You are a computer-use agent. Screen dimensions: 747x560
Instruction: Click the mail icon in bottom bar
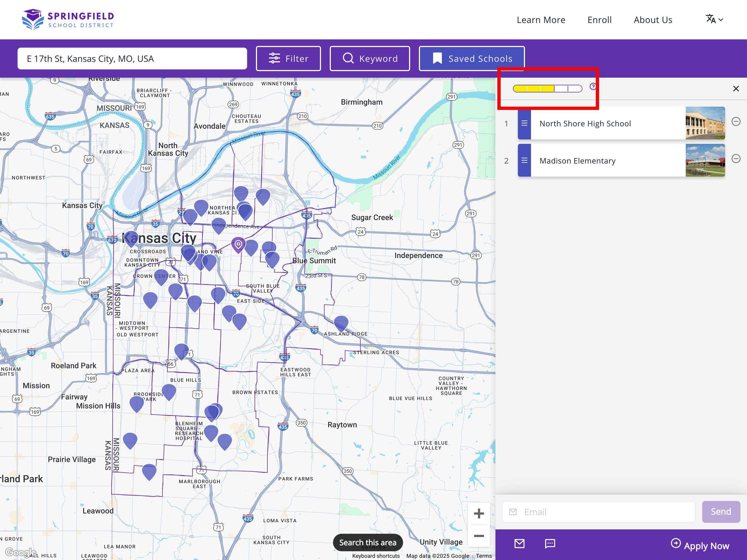coord(519,543)
